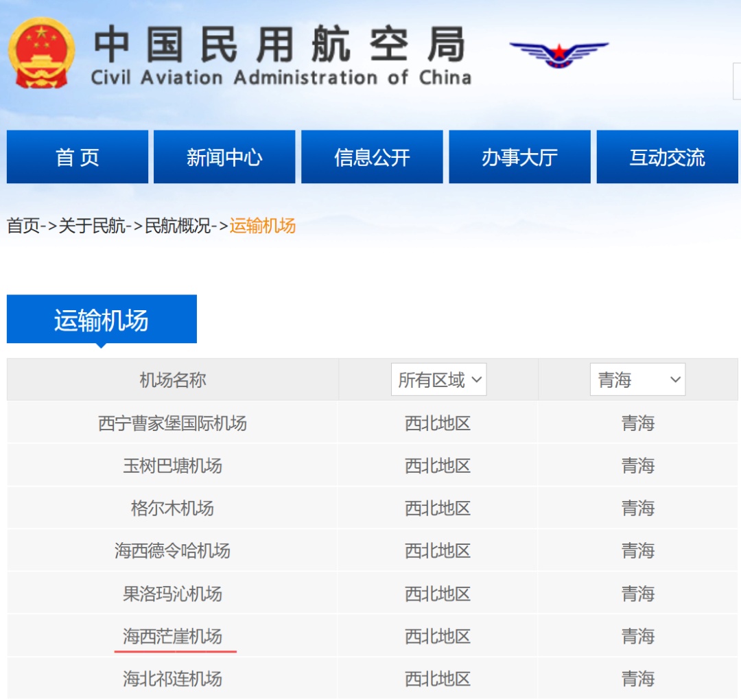Open 海西德令哈机场 details
Viewport: 741px width, 700px height.
[x=171, y=550]
